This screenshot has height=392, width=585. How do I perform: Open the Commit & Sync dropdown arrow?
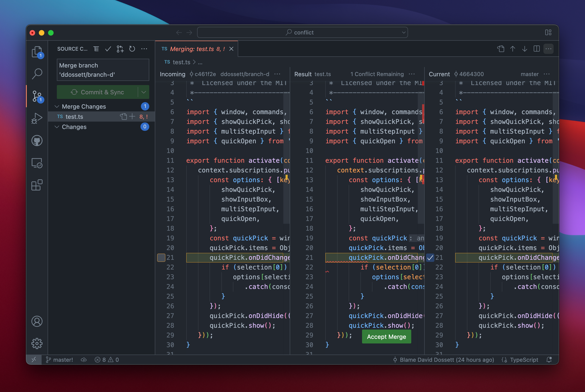[x=144, y=92]
